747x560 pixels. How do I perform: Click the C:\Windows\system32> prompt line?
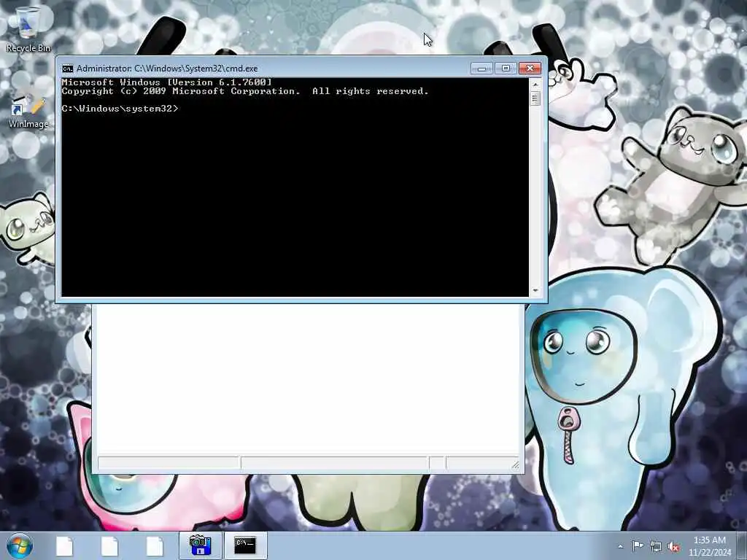coord(120,109)
